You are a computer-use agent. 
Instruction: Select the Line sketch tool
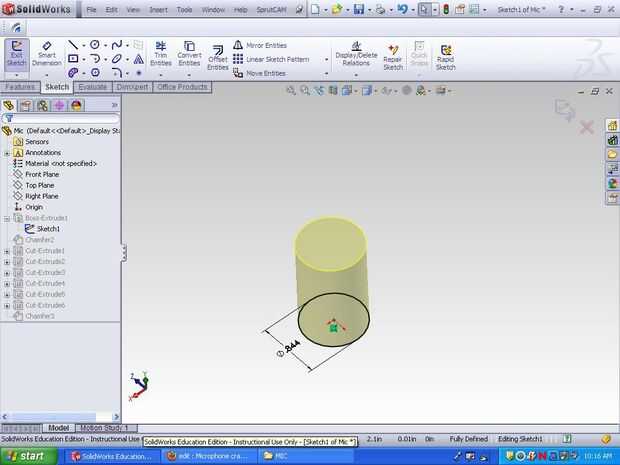pos(73,45)
